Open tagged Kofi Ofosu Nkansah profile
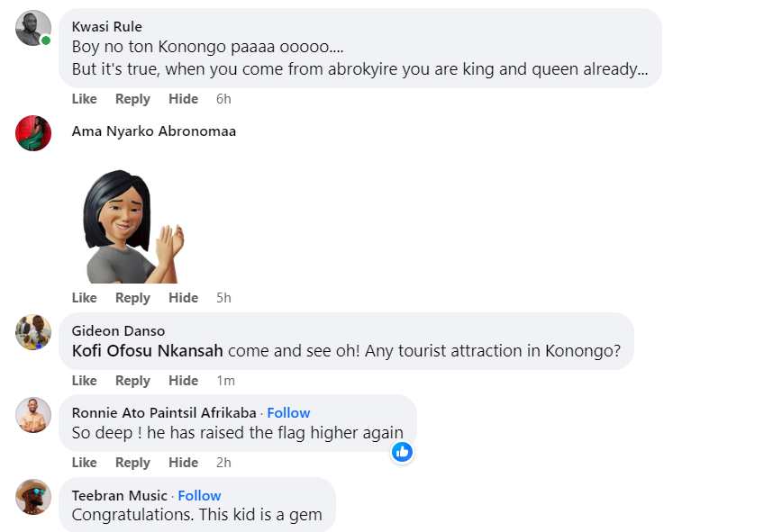 click(x=147, y=351)
